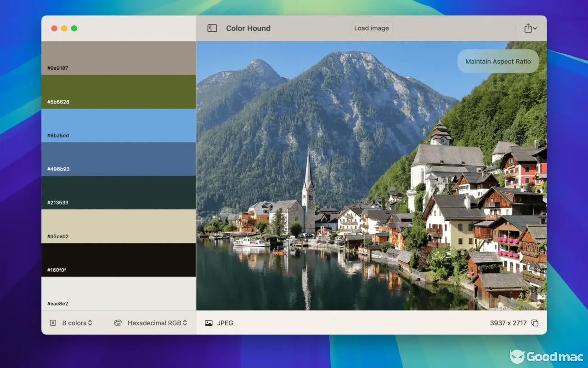Image resolution: width=588 pixels, height=368 pixels.
Task: Click the hash number-of-colors icon
Action: 53,323
